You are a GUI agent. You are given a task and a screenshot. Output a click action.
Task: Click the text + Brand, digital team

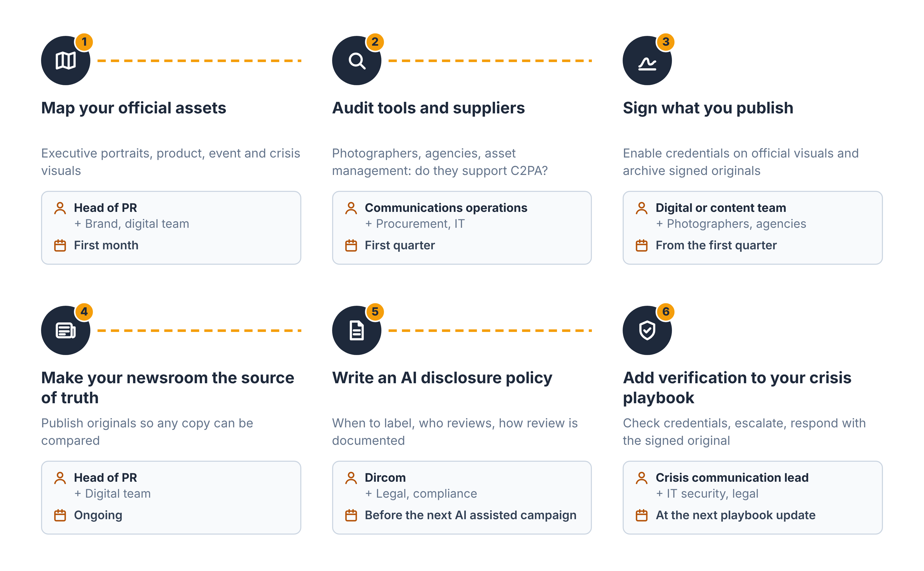(x=131, y=224)
